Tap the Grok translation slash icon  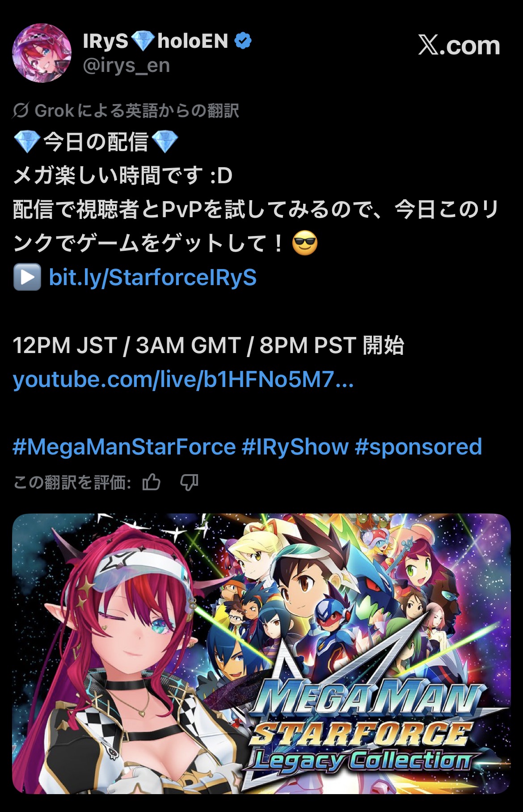(x=21, y=110)
